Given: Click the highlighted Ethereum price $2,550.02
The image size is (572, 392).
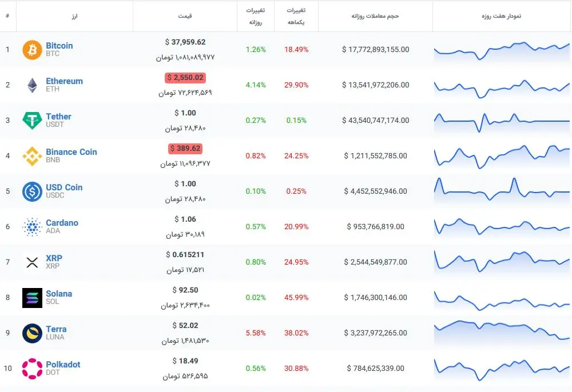Looking at the screenshot, I should (x=185, y=78).
